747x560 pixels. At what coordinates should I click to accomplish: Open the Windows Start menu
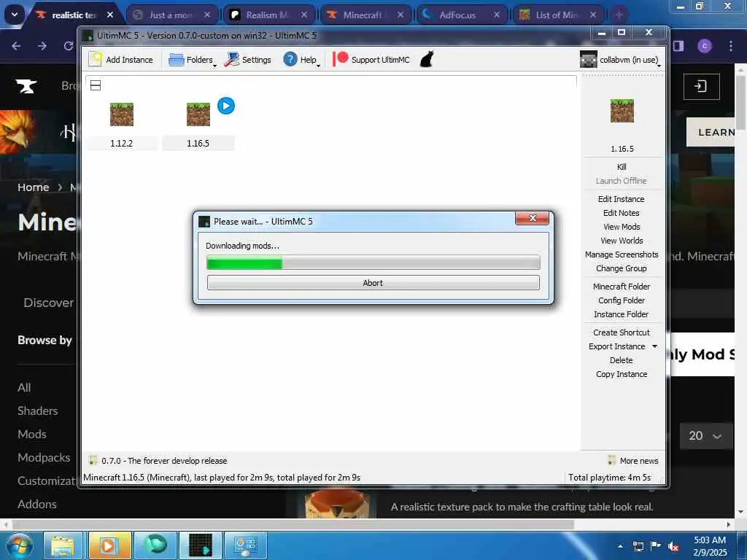(18, 545)
